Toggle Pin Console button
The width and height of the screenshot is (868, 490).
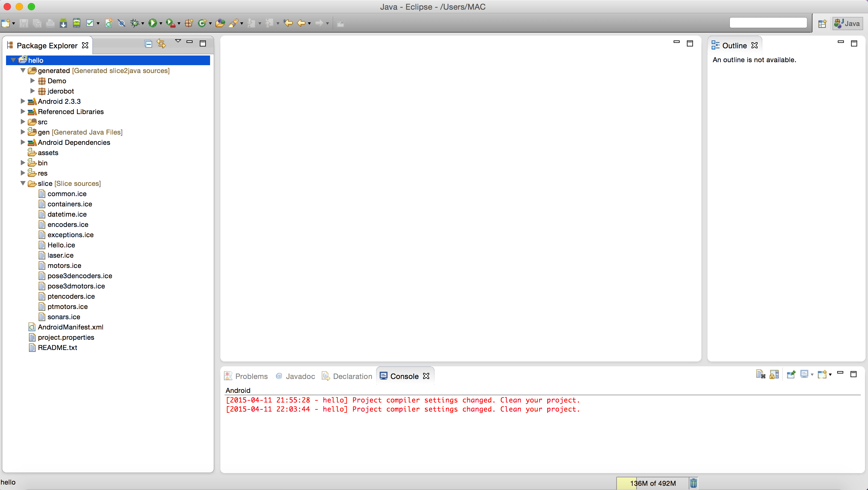[791, 374]
